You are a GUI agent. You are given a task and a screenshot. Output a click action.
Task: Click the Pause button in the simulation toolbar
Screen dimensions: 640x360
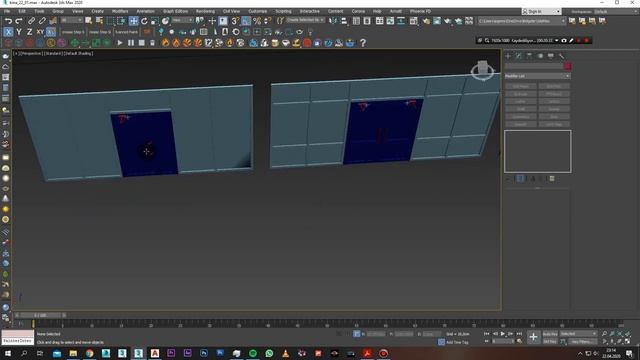click(131, 42)
